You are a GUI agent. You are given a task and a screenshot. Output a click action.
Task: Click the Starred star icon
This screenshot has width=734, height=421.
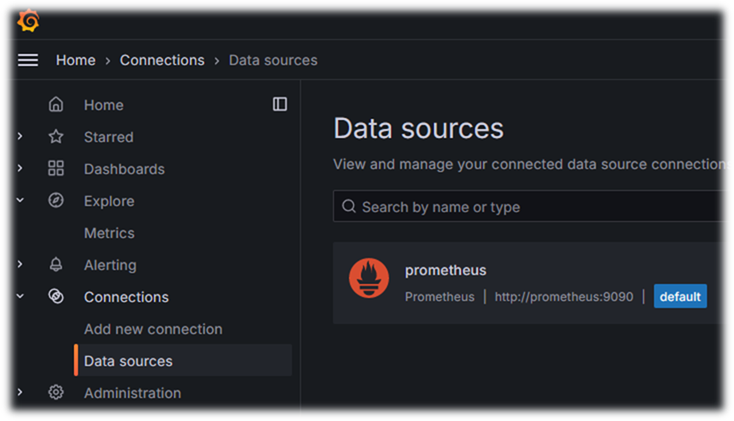[56, 137]
